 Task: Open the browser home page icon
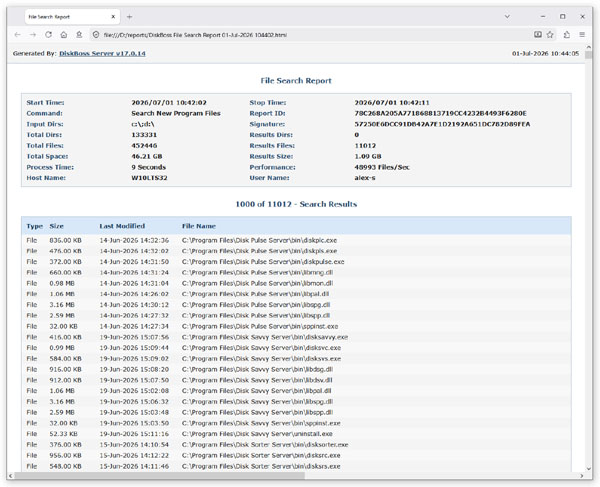64,35
